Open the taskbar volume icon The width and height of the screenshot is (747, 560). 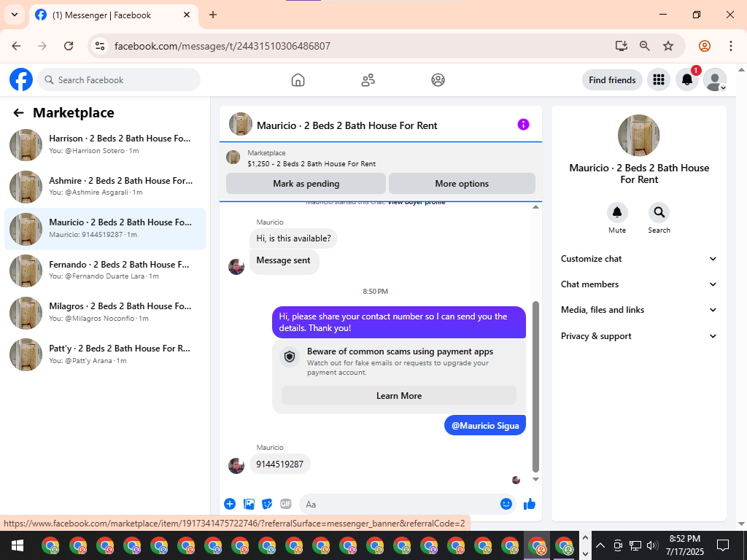coord(652,545)
